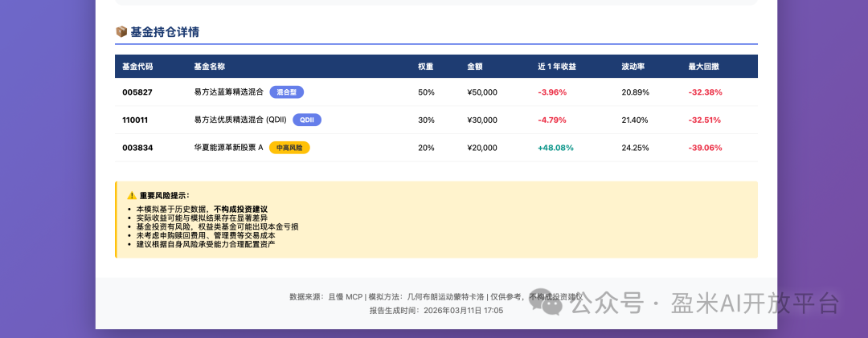Click the warning icon beside 重要风险提示
The width and height of the screenshot is (868, 338).
coord(132,195)
